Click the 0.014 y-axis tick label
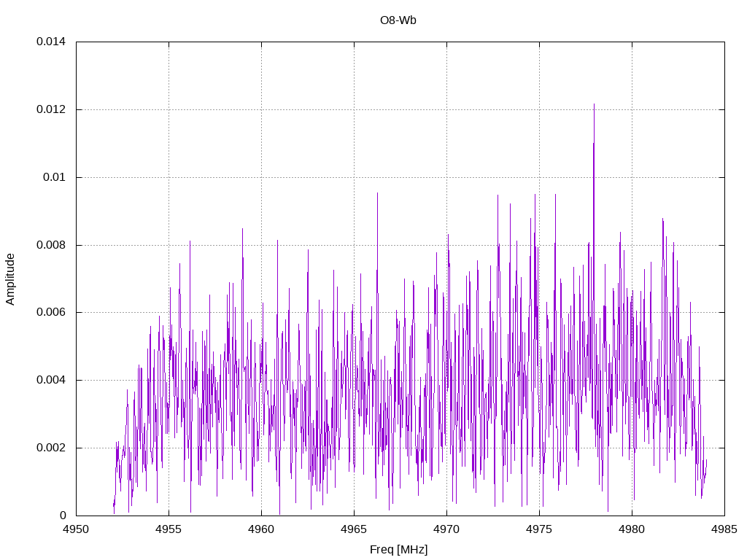This screenshot has width=747, height=560. [x=51, y=42]
